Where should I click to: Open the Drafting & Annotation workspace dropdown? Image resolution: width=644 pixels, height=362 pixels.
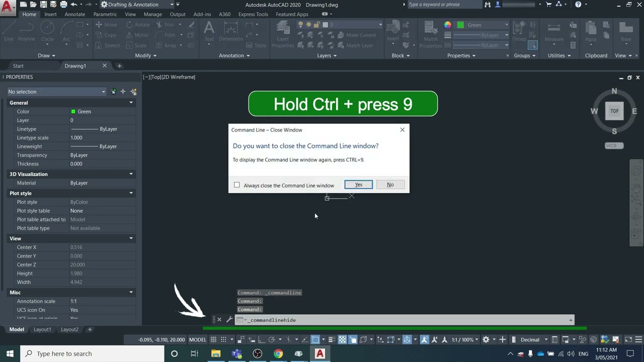pyautogui.click(x=137, y=5)
